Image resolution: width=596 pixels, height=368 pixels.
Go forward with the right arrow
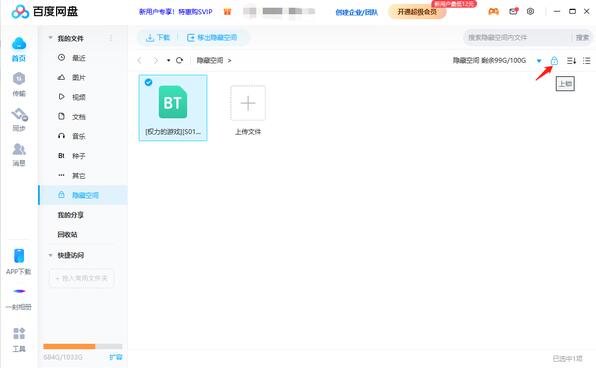pyautogui.click(x=155, y=60)
